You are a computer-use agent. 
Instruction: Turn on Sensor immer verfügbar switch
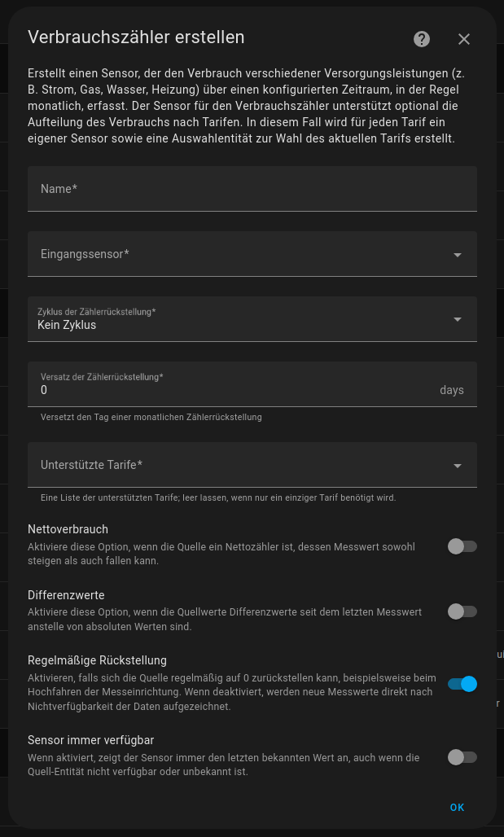462,757
